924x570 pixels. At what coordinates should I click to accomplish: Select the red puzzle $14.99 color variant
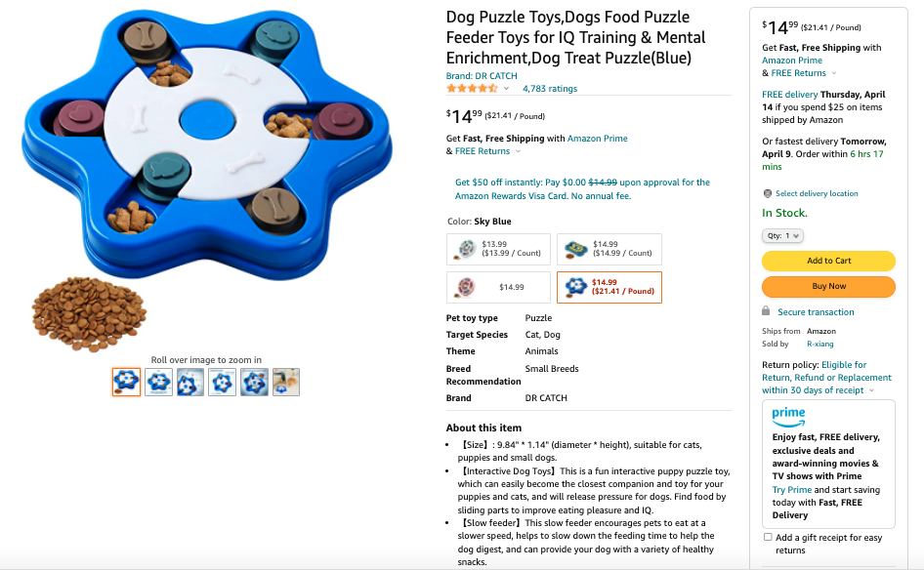[x=498, y=287]
